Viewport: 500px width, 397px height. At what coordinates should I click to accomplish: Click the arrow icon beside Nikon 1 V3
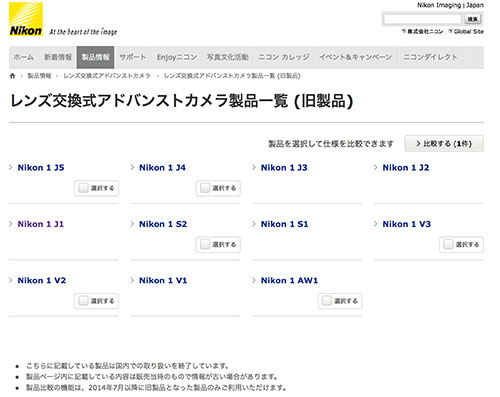(x=376, y=224)
